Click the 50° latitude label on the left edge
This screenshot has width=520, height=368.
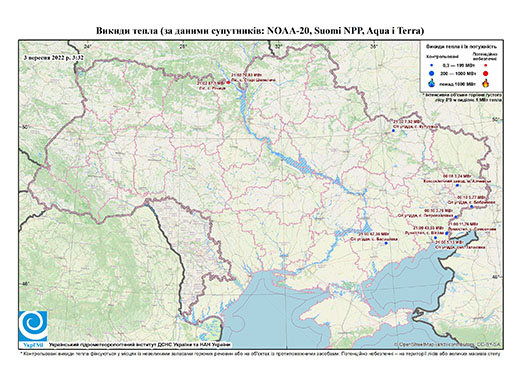tap(25, 127)
